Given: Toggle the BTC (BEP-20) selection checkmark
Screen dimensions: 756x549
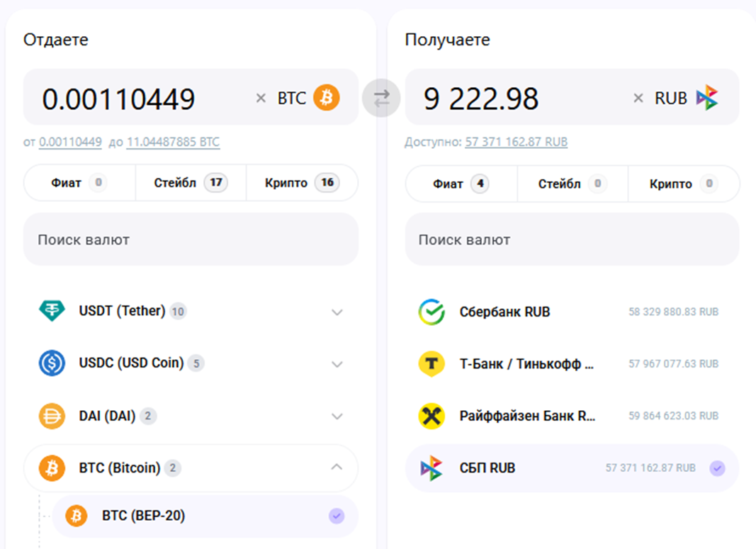Looking at the screenshot, I should (337, 516).
